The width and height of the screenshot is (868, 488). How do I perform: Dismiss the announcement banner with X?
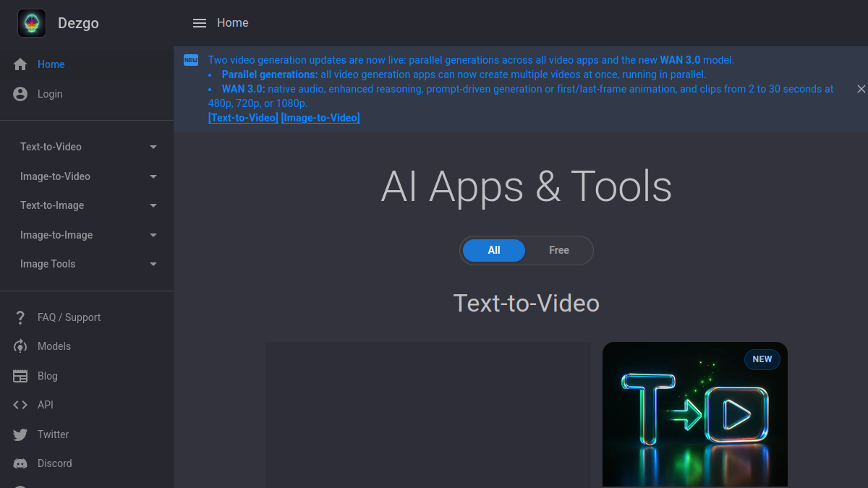pyautogui.click(x=861, y=89)
